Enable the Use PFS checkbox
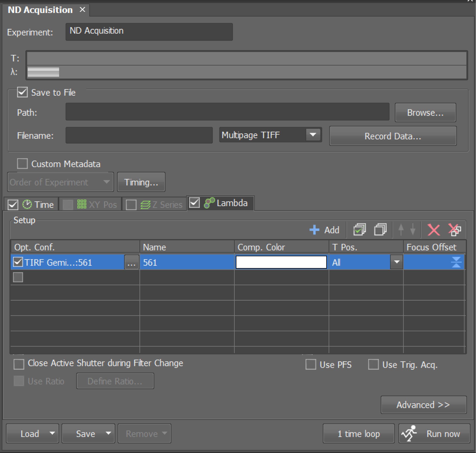Viewport: 476px width, 453px height. coord(311,364)
